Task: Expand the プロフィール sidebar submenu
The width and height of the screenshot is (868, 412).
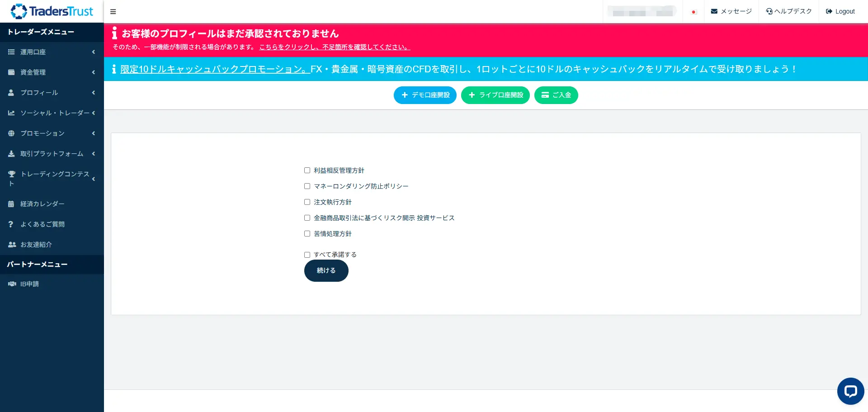Action: (52, 93)
